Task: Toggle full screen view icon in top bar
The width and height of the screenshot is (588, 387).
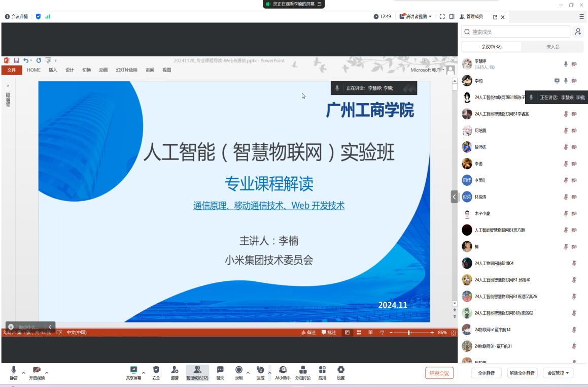Action: 442,17
